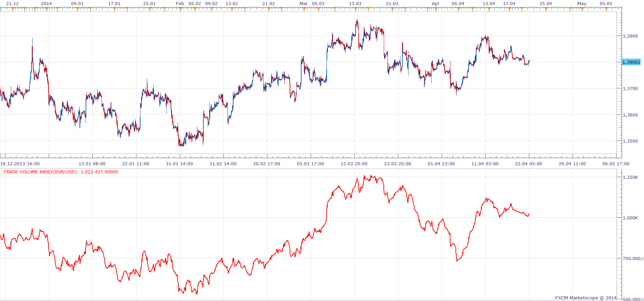
Task: Click the orange marker under 05.05 date
Action: pyautogui.click(x=606, y=9)
